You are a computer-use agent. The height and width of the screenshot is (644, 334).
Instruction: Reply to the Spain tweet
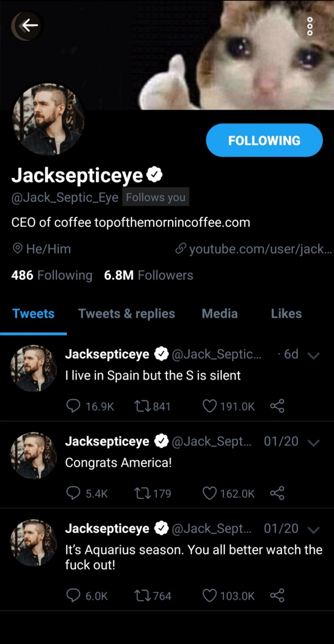click(73, 406)
